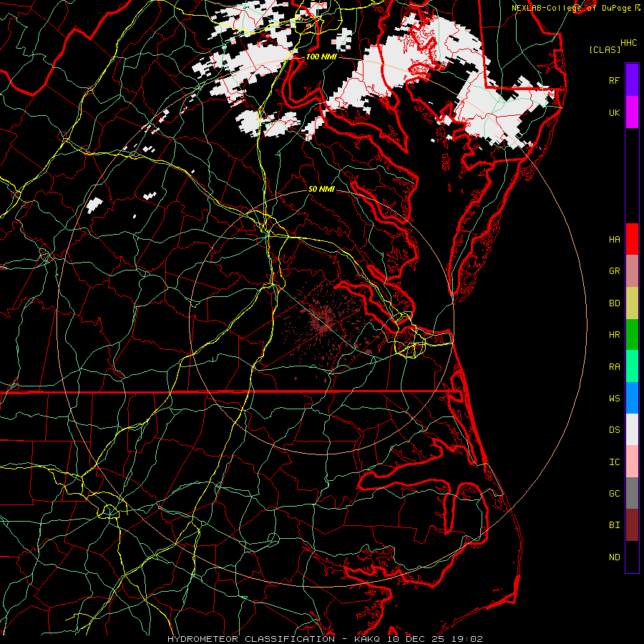Image resolution: width=644 pixels, height=644 pixels.
Task: Click the RF legend label
Action: [614, 80]
